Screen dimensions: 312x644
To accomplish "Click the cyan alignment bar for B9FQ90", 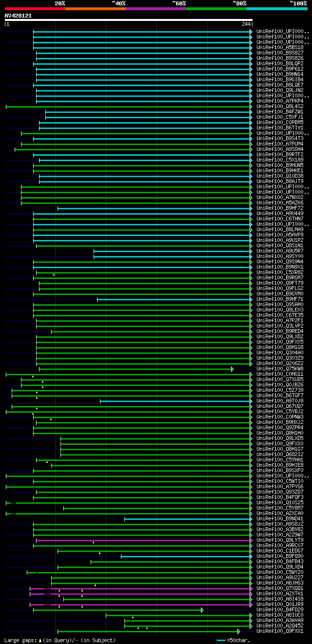I will tap(187, 556).
